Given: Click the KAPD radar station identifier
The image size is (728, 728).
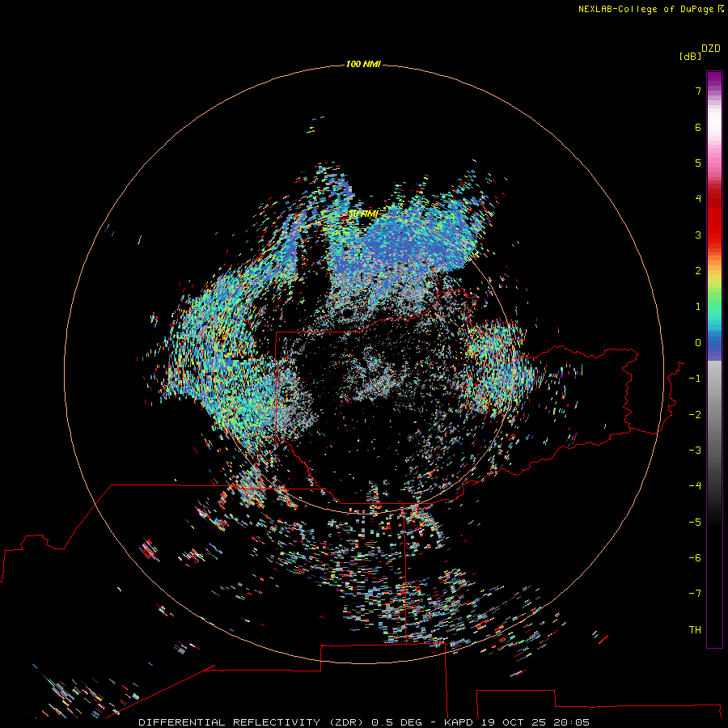Looking at the screenshot, I should (x=459, y=722).
